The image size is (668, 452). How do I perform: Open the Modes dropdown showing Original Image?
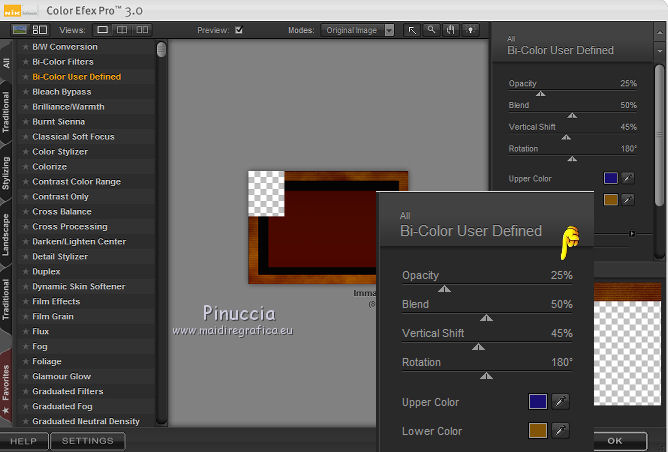pos(357,30)
